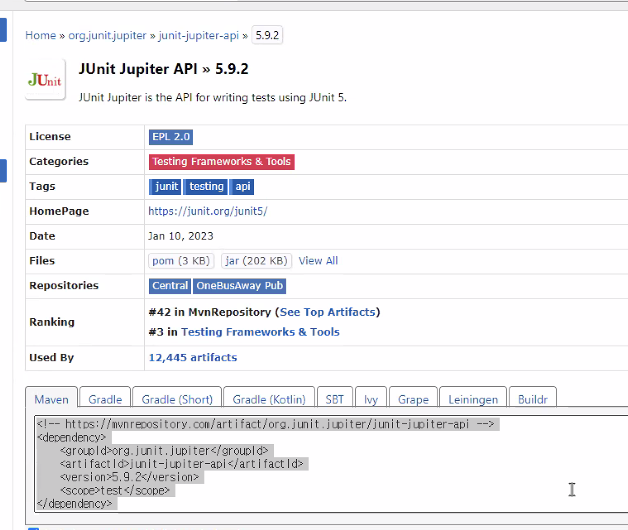The width and height of the screenshot is (628, 530).
Task: Switch to the Ivy tab
Action: pos(371,398)
